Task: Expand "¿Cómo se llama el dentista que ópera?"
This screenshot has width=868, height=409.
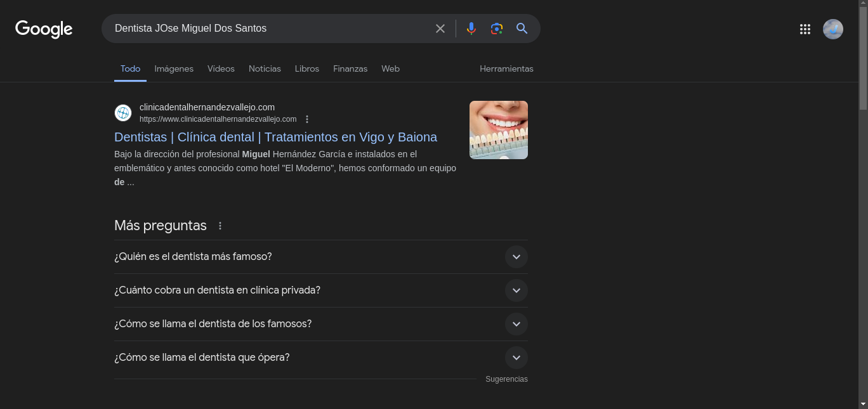Action: (321, 358)
